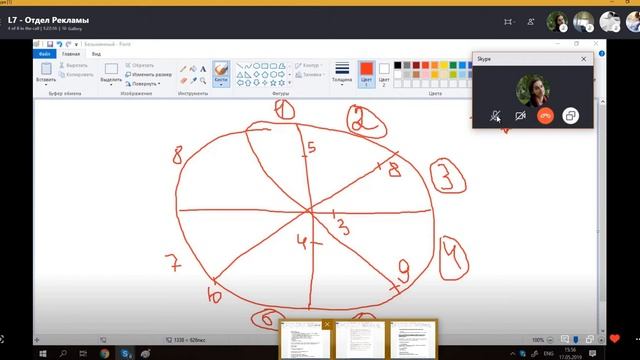Viewport: 640px width, 360px height.
Task: Open the Файл menu tab
Action: coord(44,54)
